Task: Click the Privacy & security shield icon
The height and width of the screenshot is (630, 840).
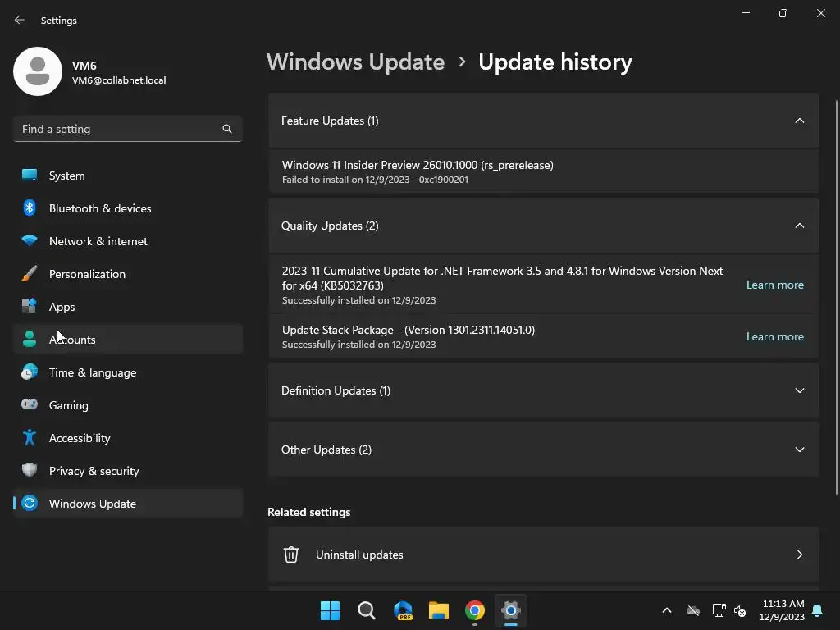Action: (30, 470)
